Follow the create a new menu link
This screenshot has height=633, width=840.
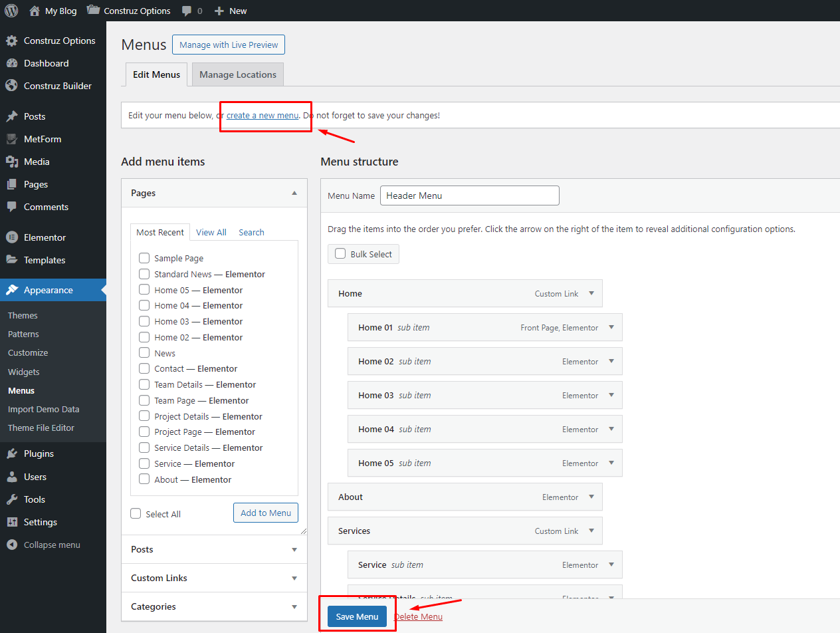(x=262, y=115)
